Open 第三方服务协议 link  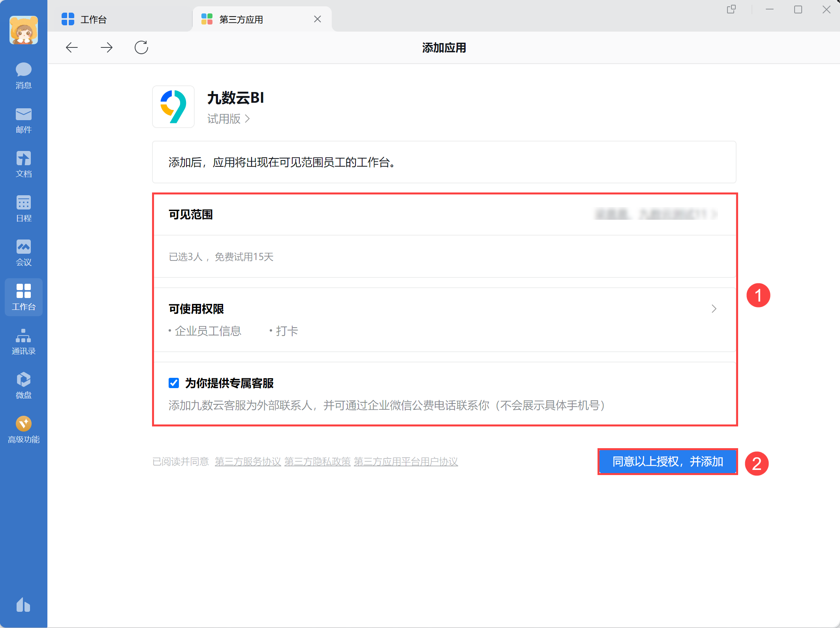(248, 462)
